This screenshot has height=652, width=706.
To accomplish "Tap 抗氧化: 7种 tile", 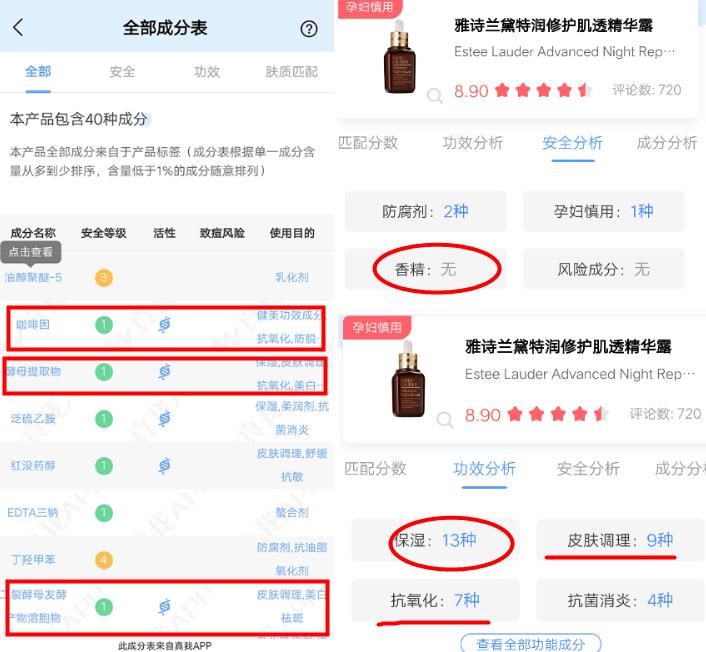I will coord(435,600).
